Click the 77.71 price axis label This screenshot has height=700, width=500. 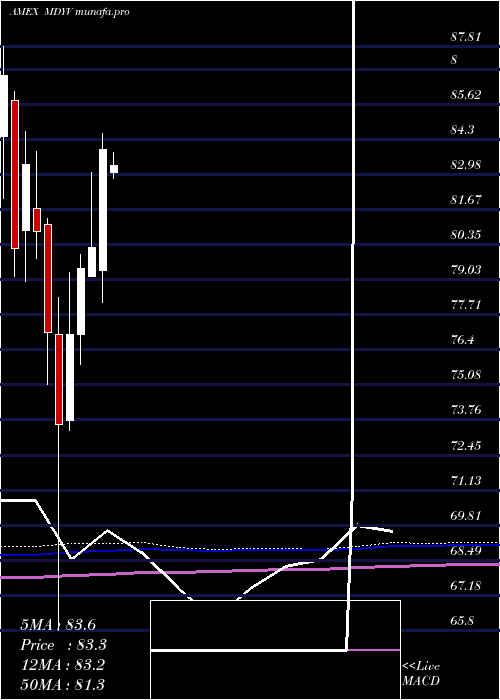(x=466, y=305)
